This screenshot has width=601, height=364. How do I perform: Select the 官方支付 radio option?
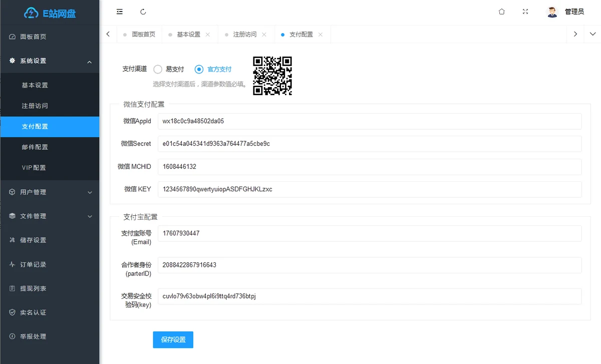(x=199, y=70)
